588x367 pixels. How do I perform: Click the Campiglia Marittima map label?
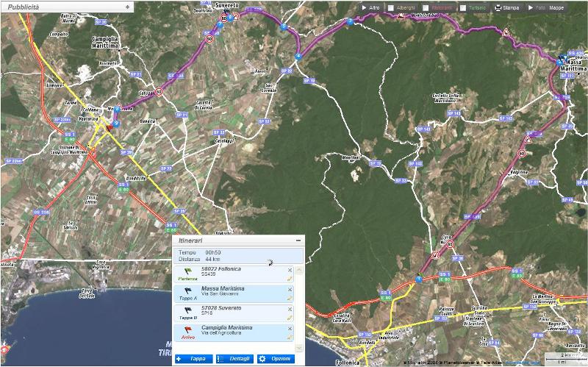(105, 42)
